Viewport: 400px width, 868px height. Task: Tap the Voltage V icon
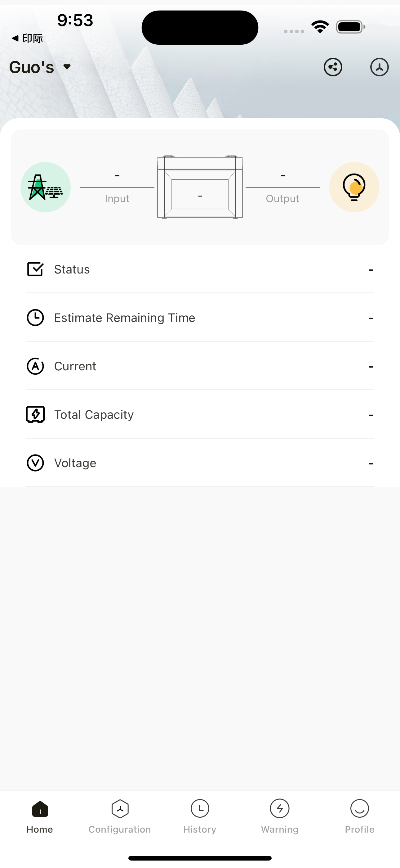click(35, 463)
